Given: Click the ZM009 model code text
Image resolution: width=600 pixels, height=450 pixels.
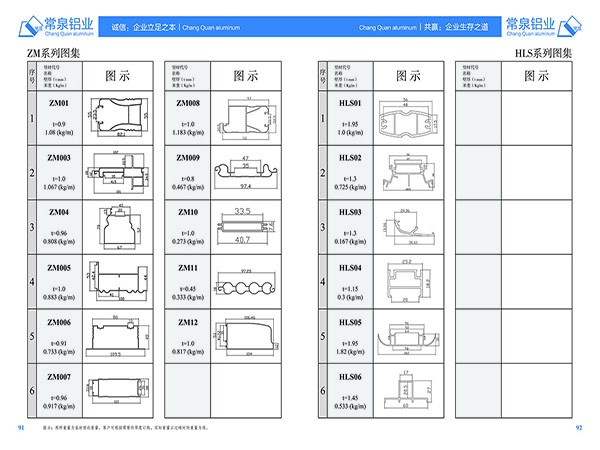Looking at the screenshot, I should pyautogui.click(x=188, y=158).
